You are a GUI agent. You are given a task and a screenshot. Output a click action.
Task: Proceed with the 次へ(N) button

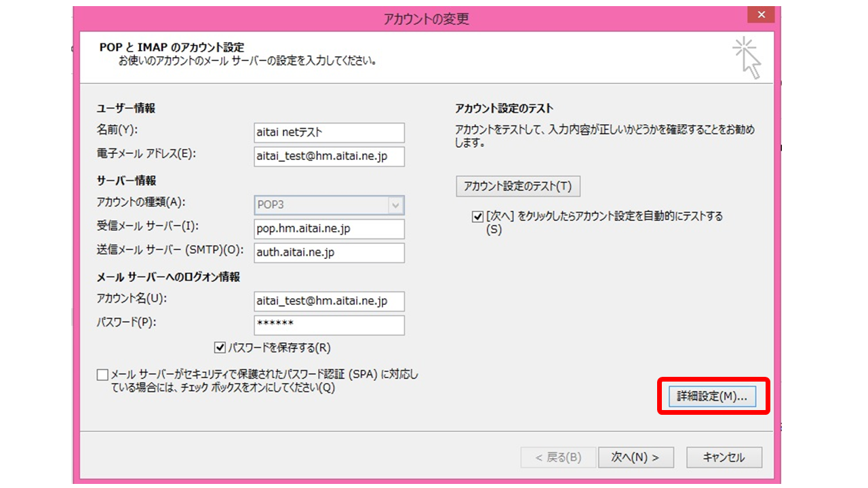click(635, 457)
